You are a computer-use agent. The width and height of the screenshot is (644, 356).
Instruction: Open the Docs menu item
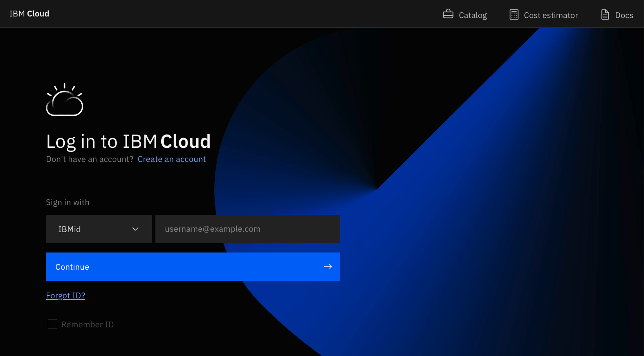[617, 15]
